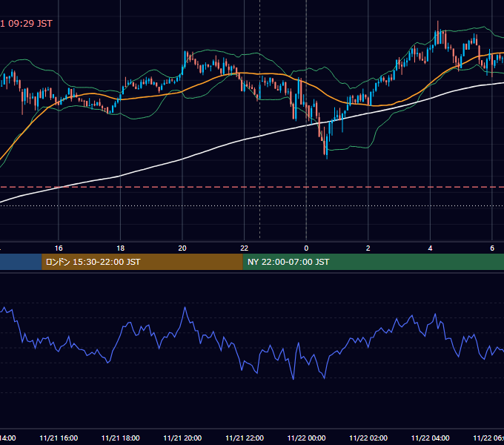Screen dimensions: 504x445
Task: Click the 22 hour axis label
Action: [x=245, y=248]
